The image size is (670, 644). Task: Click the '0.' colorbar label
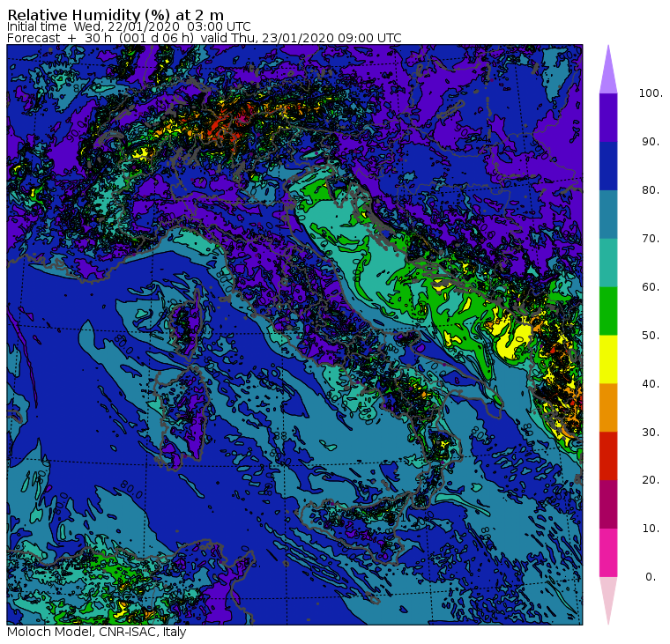(651, 577)
